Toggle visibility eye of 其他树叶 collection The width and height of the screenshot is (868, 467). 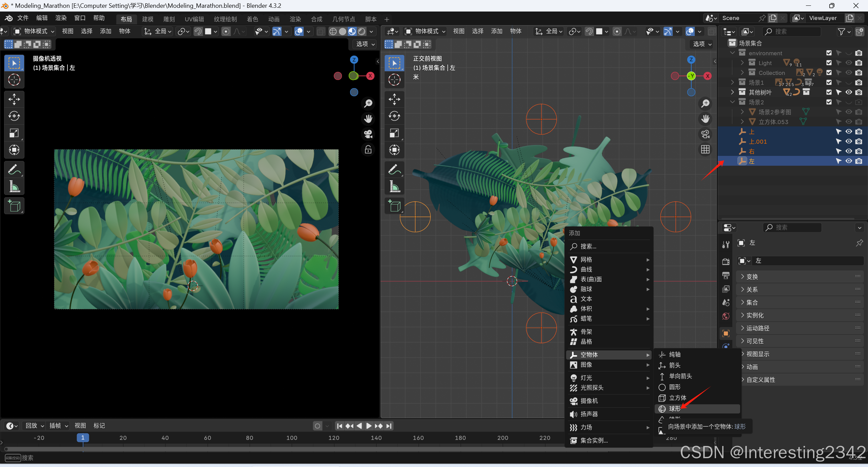click(848, 92)
